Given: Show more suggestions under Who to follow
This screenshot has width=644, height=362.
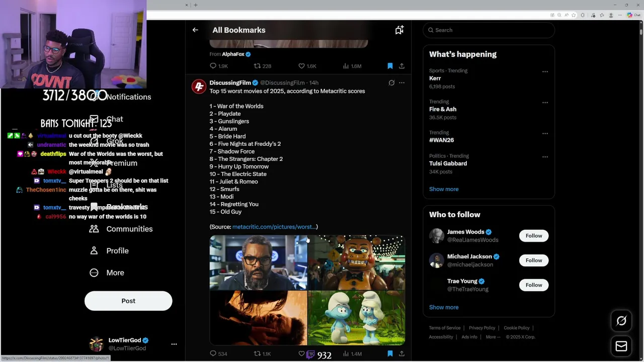Looking at the screenshot, I should [444, 307].
